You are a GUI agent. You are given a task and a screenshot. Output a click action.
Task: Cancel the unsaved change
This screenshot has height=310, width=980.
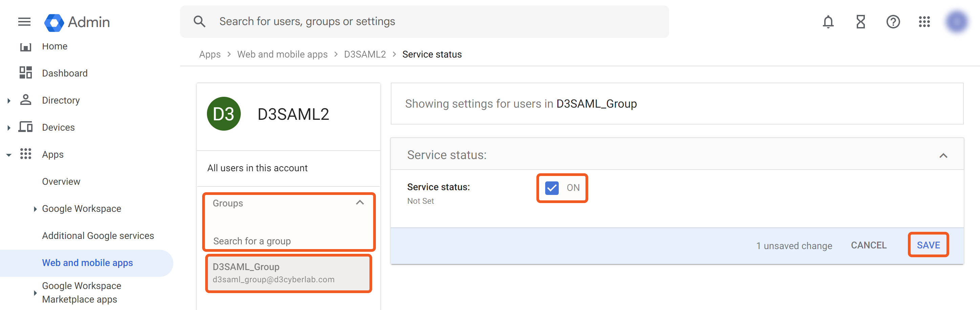pos(869,245)
